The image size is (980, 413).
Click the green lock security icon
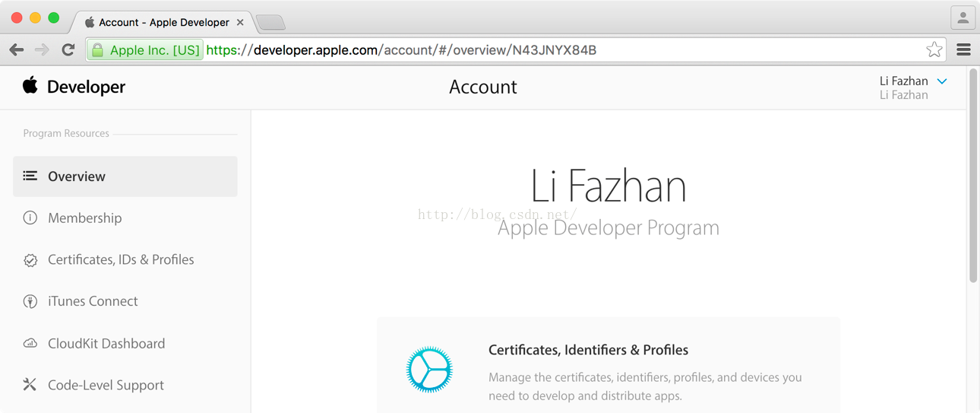[x=97, y=50]
